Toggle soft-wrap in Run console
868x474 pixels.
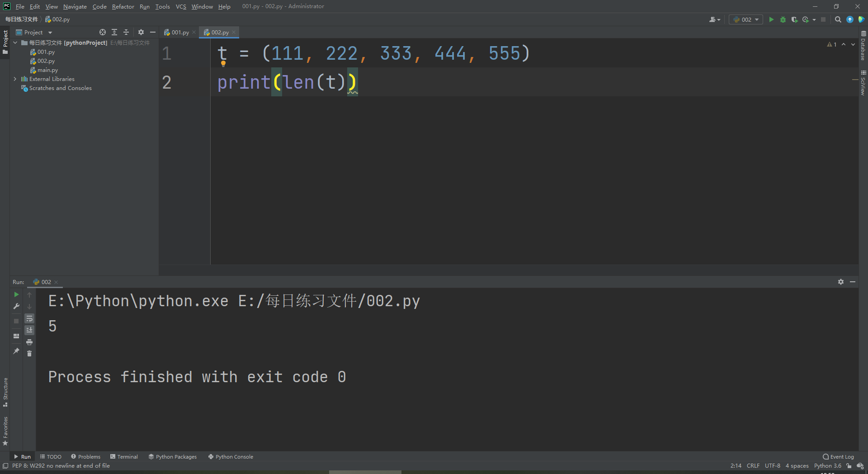click(x=29, y=318)
